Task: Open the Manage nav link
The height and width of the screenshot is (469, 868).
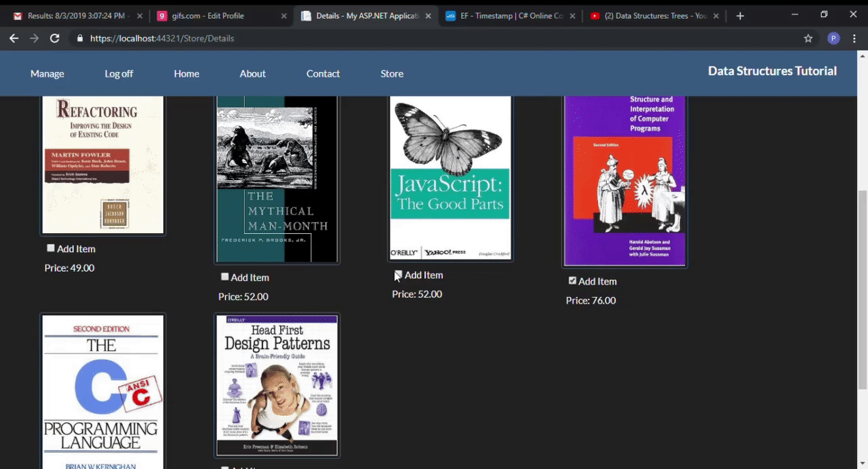Action: point(47,74)
